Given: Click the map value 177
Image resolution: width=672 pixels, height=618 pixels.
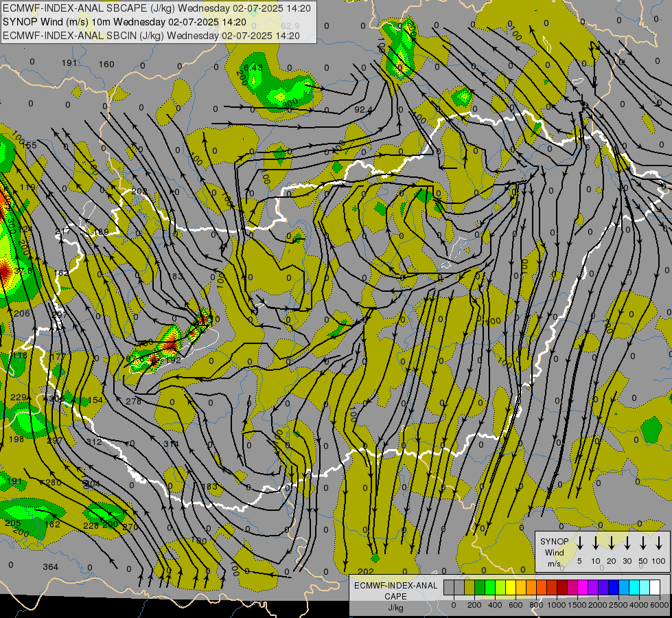Looking at the screenshot, I should tap(58, 356).
